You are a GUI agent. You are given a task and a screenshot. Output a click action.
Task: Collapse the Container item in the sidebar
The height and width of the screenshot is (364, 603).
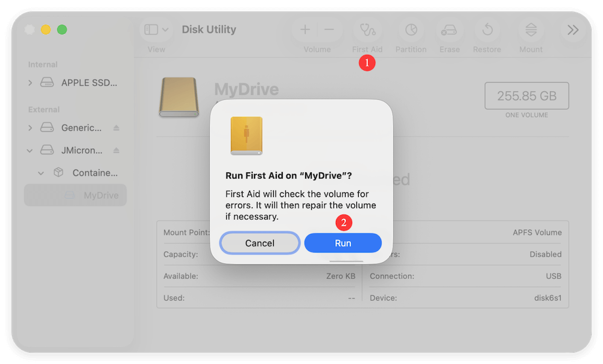40,172
